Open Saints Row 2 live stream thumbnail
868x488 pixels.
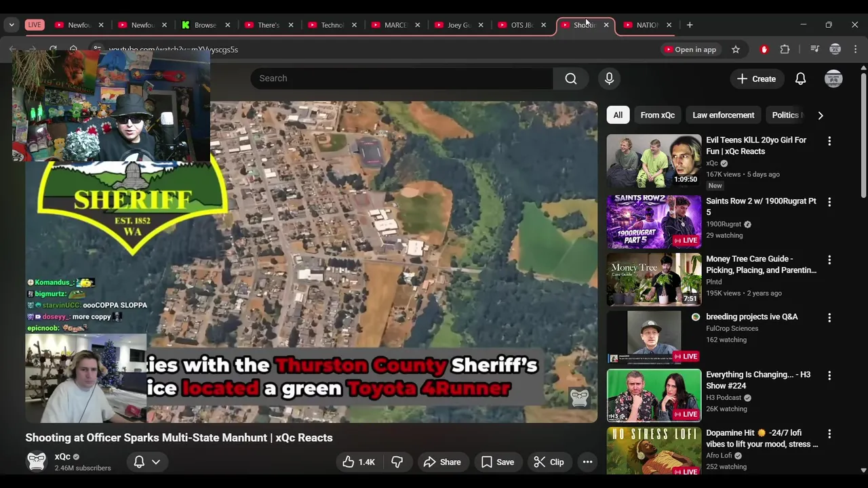654,222
